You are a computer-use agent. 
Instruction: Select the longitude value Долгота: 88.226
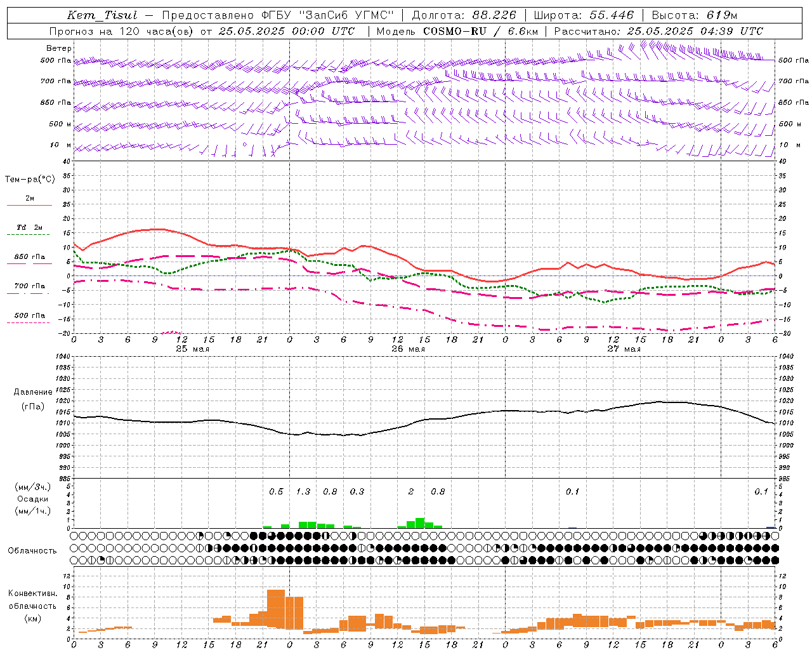[464, 15]
